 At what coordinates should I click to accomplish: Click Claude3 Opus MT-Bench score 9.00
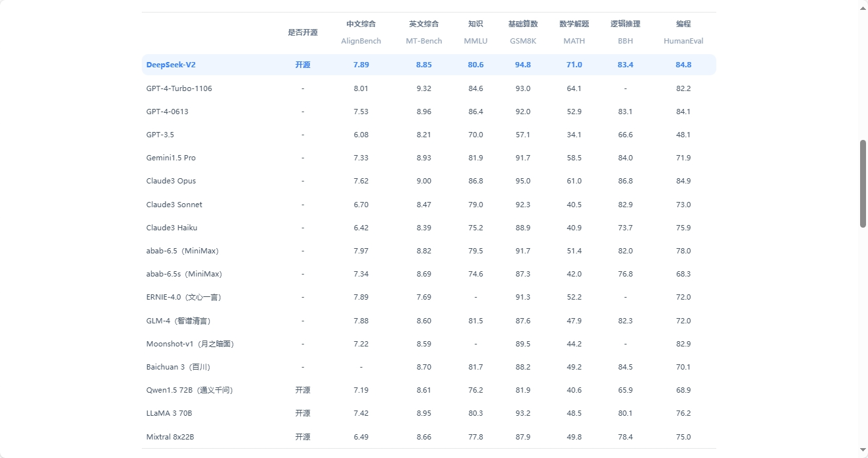pos(423,181)
